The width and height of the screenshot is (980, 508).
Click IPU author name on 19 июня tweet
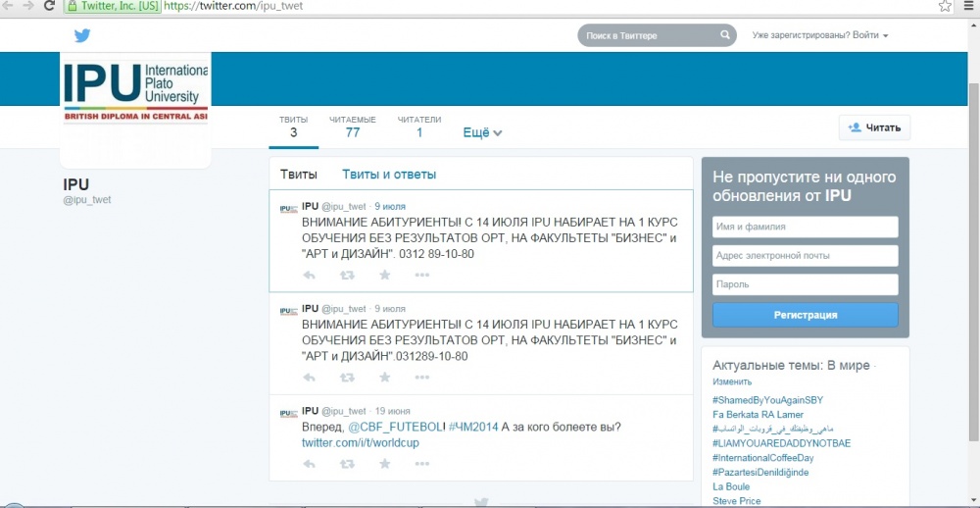click(x=310, y=411)
